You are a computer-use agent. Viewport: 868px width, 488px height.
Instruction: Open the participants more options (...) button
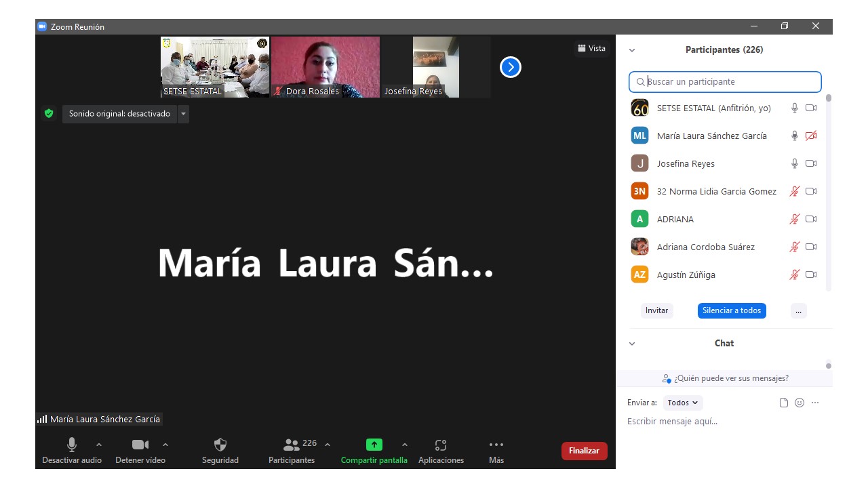799,310
